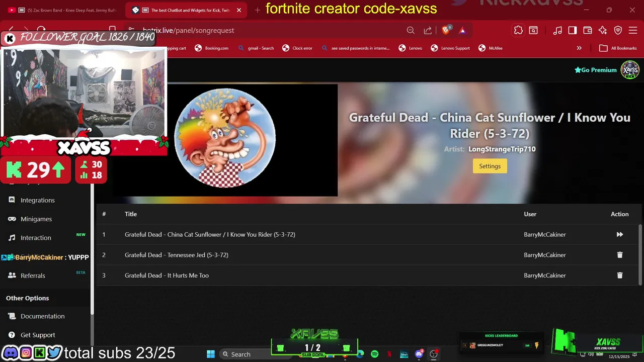Close the Botrix ChatBot browser tab

238,10
